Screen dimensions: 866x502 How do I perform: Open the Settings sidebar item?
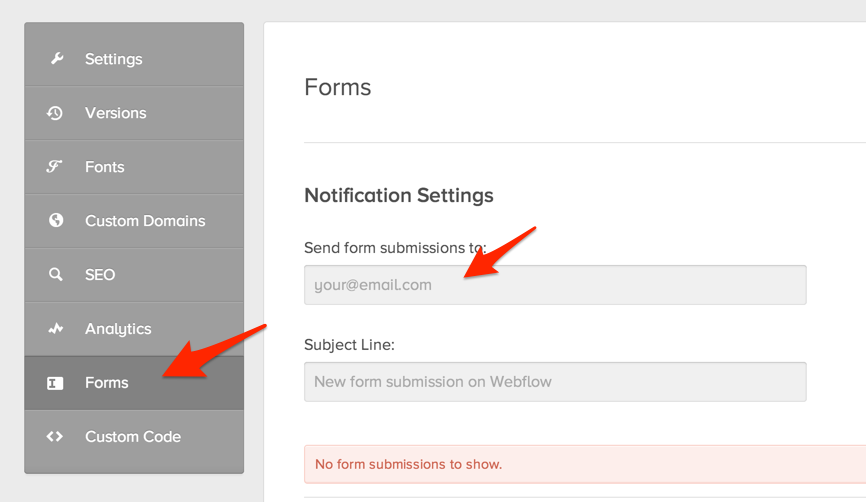pos(113,59)
